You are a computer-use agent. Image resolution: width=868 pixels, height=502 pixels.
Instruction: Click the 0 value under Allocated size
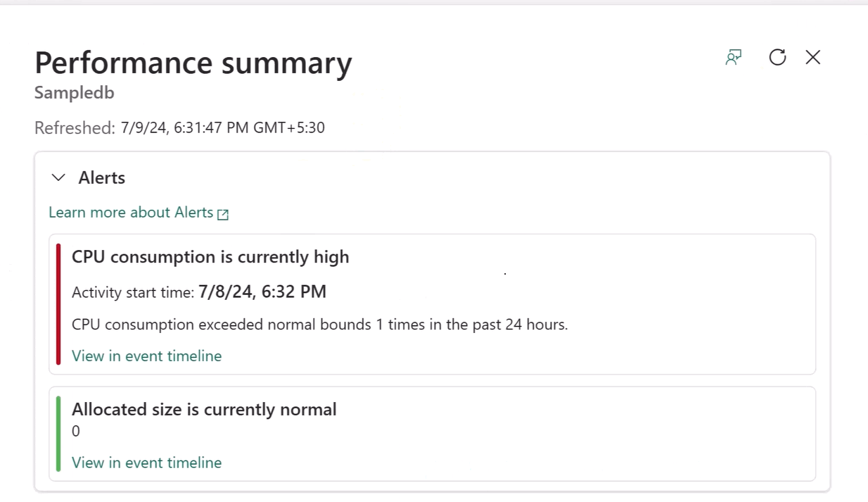[x=76, y=432]
